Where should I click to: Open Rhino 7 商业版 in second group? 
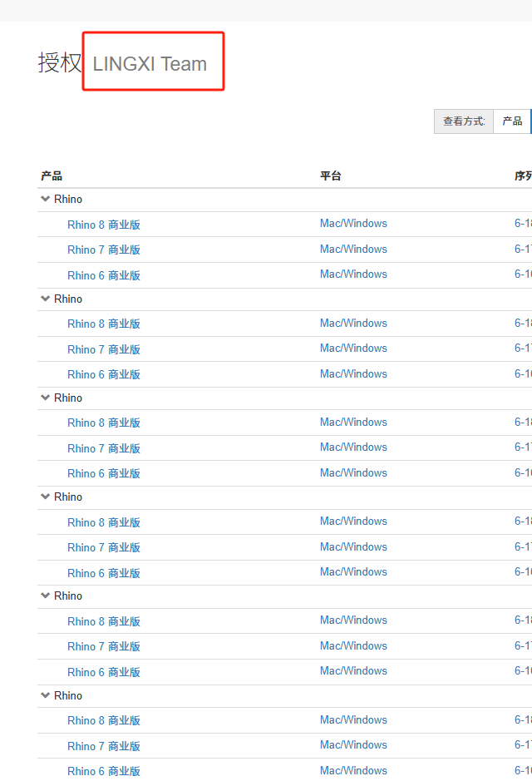coord(104,349)
